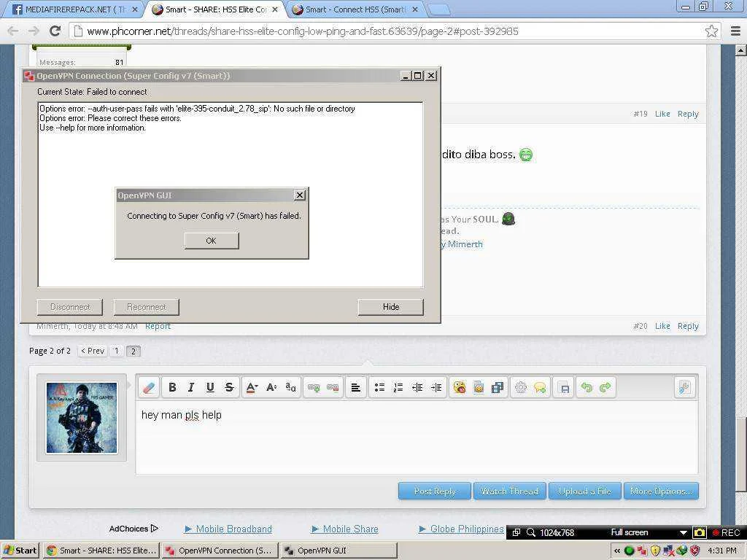The image size is (747, 560).
Task: Click the unlink icon in editor
Action: (333, 388)
